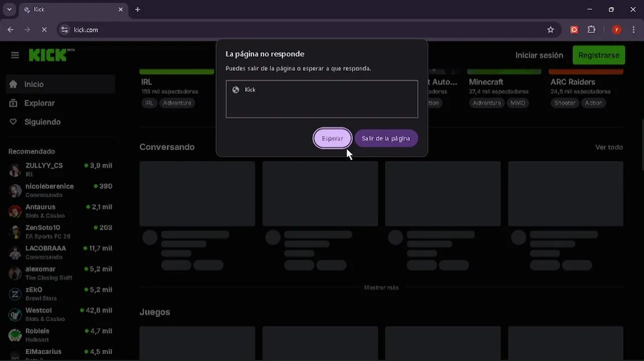Click ZULLYY_CS avatar icon
This screenshot has height=361, width=644.
pos(15,170)
